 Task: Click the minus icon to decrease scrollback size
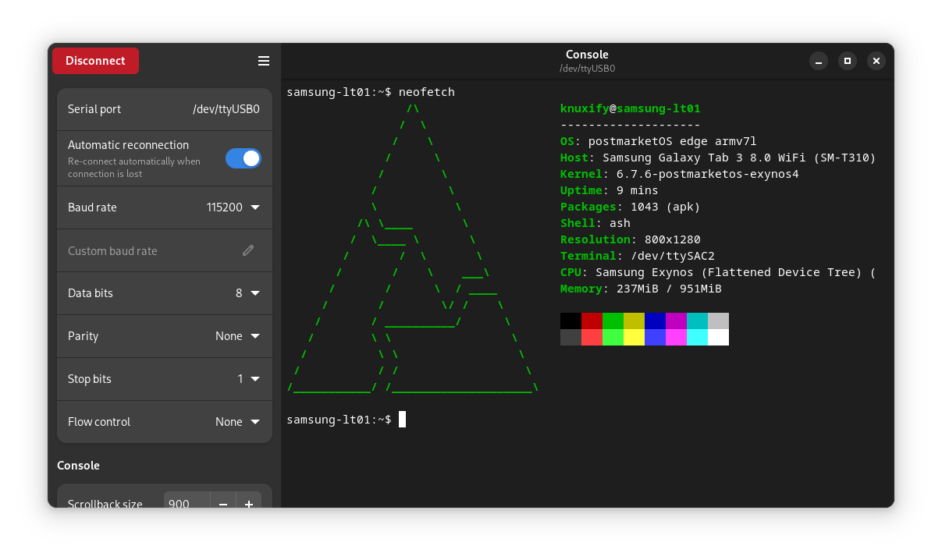tap(222, 504)
